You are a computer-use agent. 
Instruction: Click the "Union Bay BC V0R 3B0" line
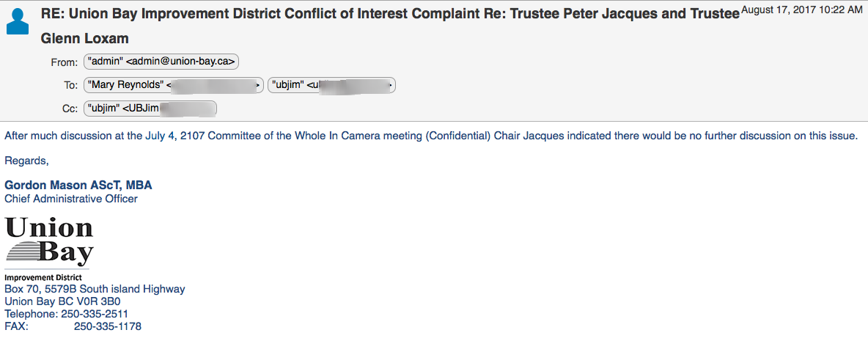(62, 301)
